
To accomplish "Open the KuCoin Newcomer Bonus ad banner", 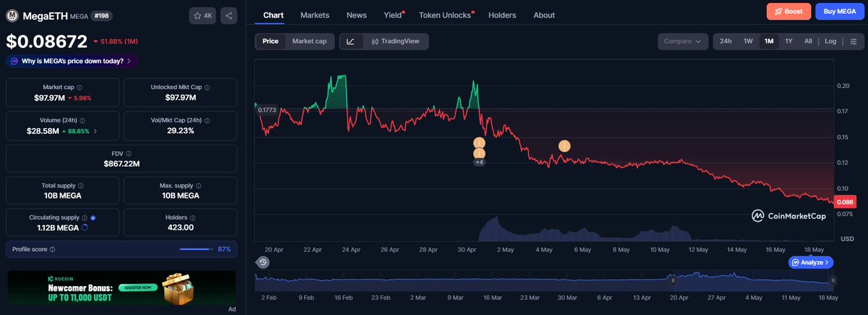I will coord(122,287).
